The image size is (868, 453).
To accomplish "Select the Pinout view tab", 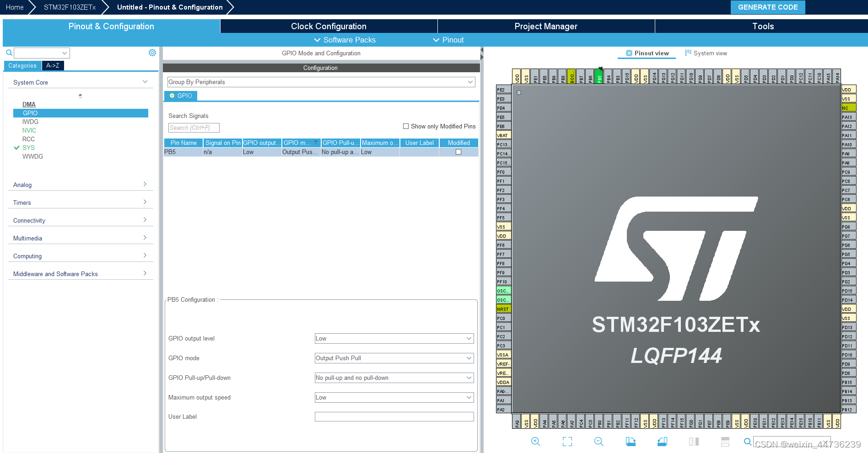I will (x=647, y=53).
